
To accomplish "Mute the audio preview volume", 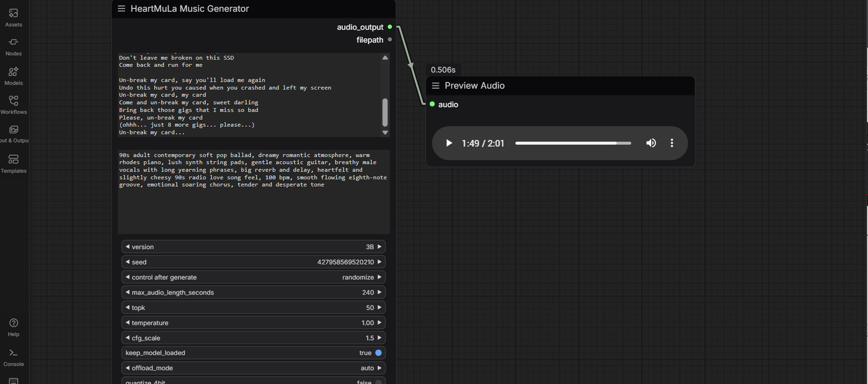I will coord(651,143).
